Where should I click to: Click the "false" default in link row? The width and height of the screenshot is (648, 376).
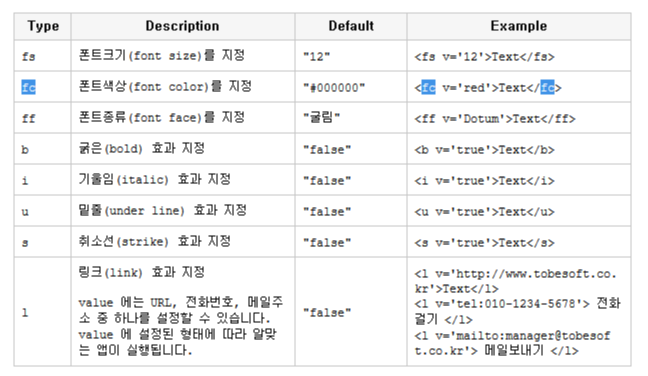point(327,312)
